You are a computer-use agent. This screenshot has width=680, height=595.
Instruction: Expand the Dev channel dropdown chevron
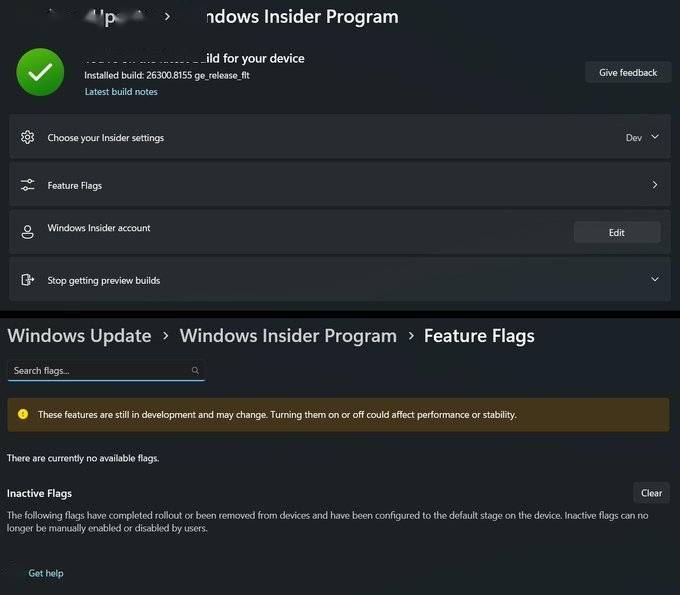click(655, 137)
